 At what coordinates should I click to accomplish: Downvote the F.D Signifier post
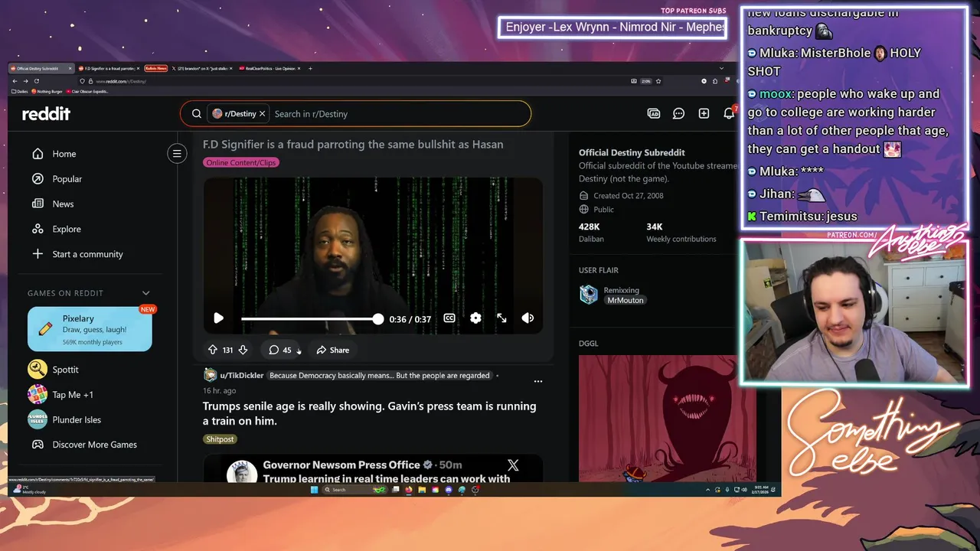pos(243,350)
